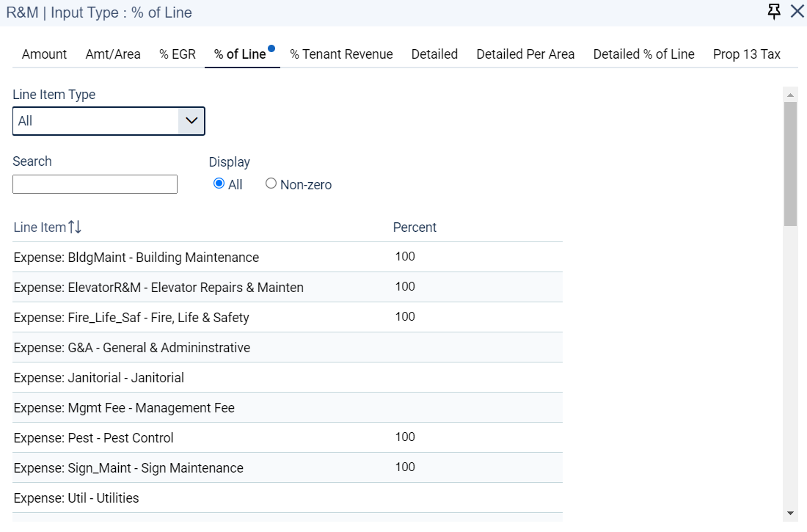Switch to the Detailed tab
The image size is (807, 532).
point(434,54)
